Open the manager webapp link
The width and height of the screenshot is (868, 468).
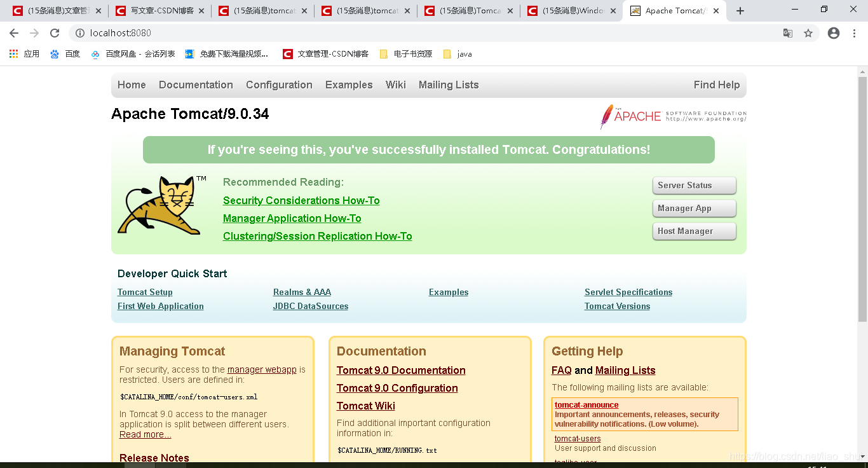click(x=262, y=369)
